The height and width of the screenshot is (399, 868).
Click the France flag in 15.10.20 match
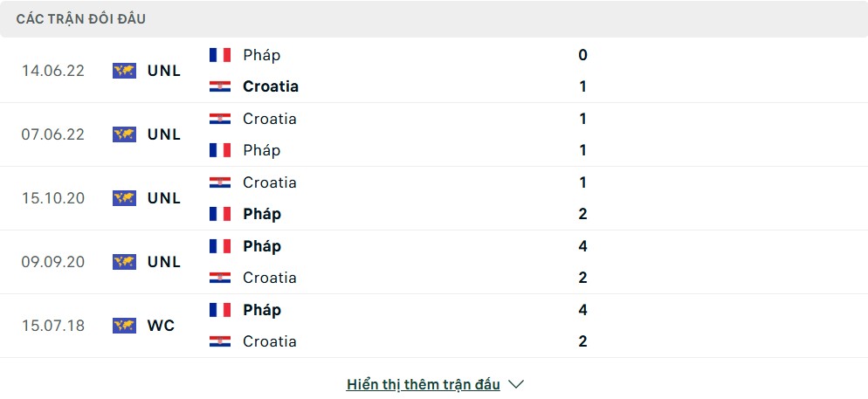click(x=220, y=214)
